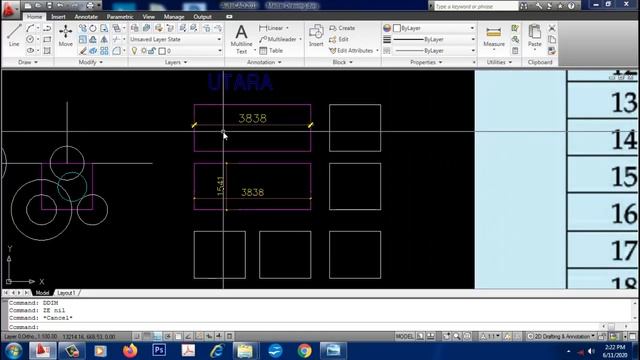Screen dimensions: 640x360
Task: Click the Save icon in quick access toolbar
Action: [49, 6]
